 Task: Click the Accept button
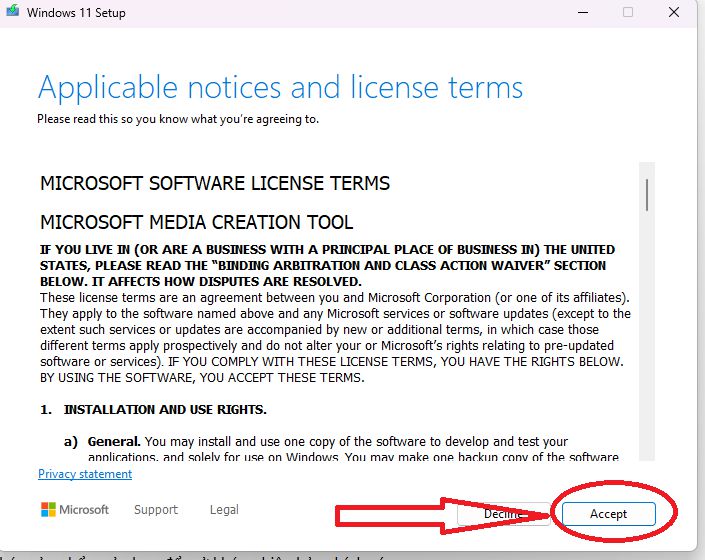(x=608, y=513)
